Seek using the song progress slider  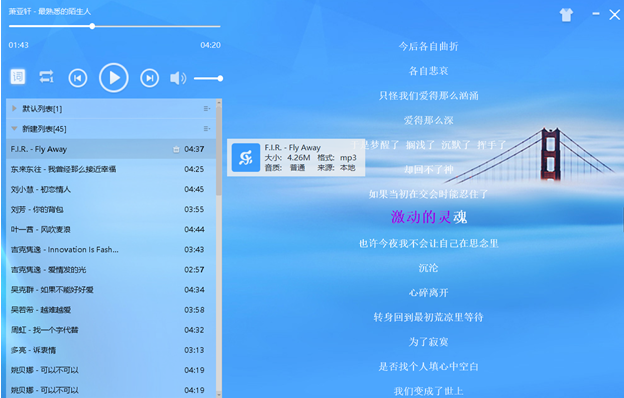(x=115, y=26)
